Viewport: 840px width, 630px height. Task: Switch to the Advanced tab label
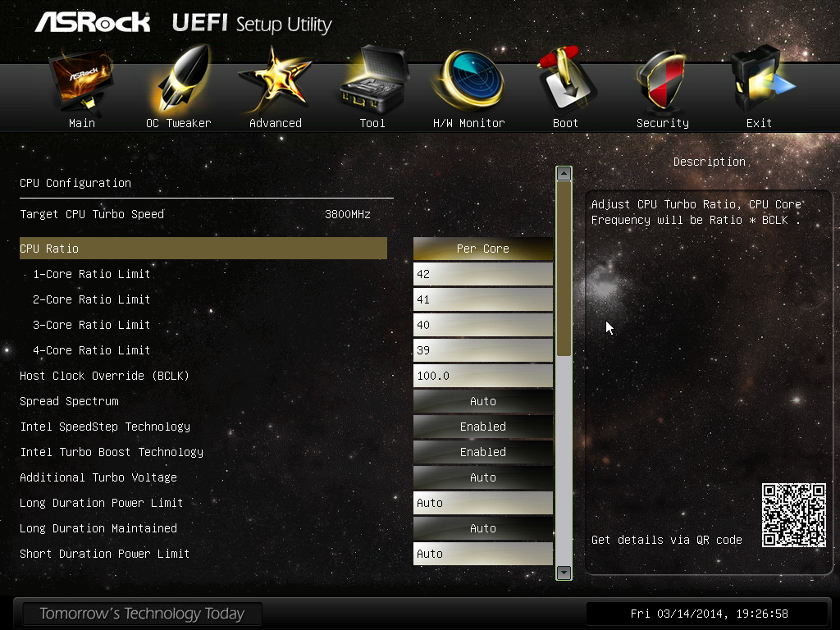(x=276, y=123)
